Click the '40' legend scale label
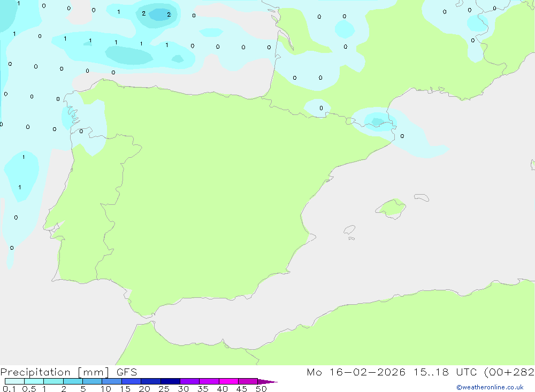This screenshot has width=535, height=392. click(x=223, y=389)
